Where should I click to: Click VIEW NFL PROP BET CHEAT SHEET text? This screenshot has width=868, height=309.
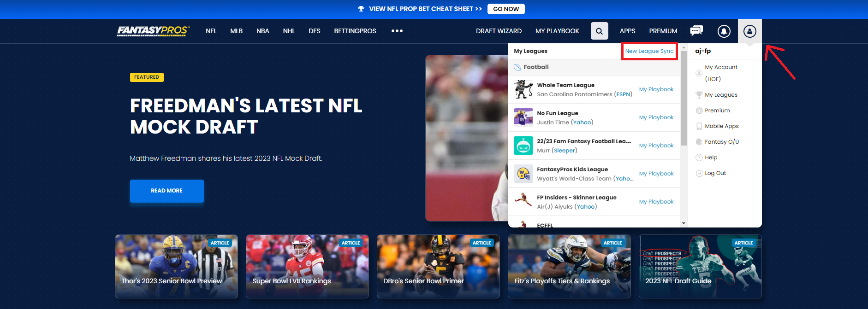pyautogui.click(x=425, y=9)
